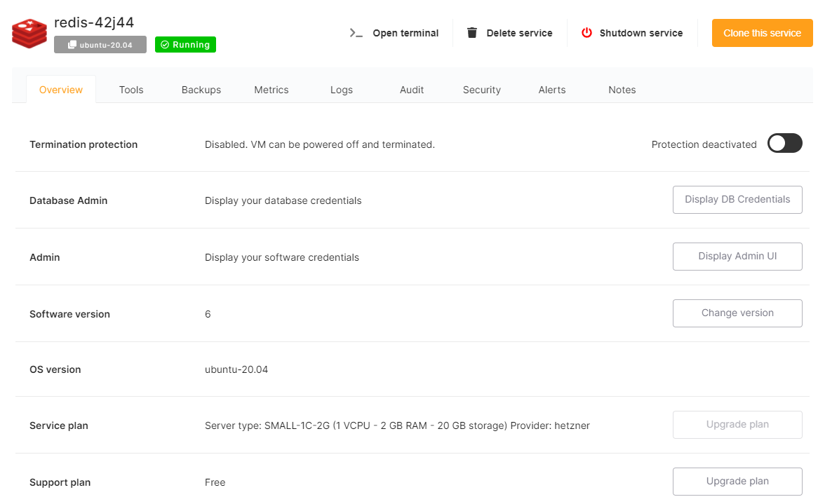This screenshot has width=818, height=504.
Task: Click the copy icon in ubuntu-20.04 badge
Action: click(x=72, y=45)
